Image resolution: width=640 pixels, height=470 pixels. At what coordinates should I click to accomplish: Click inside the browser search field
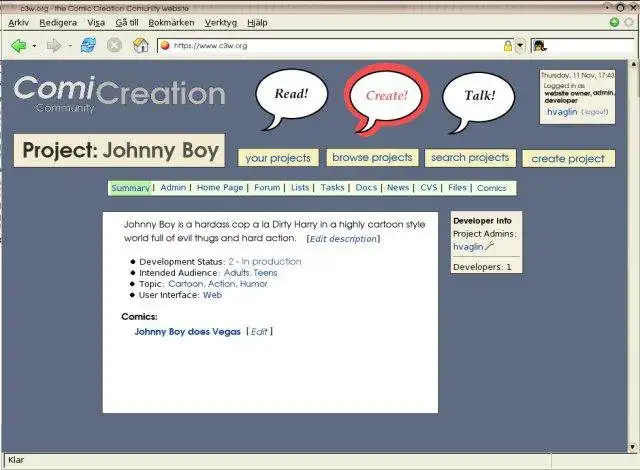[x=590, y=46]
